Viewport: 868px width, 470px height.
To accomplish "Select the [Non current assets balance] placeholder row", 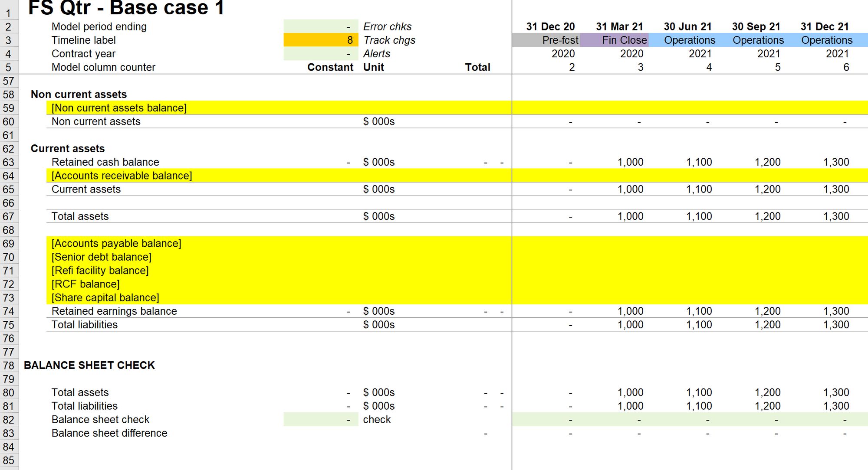I will [x=119, y=108].
